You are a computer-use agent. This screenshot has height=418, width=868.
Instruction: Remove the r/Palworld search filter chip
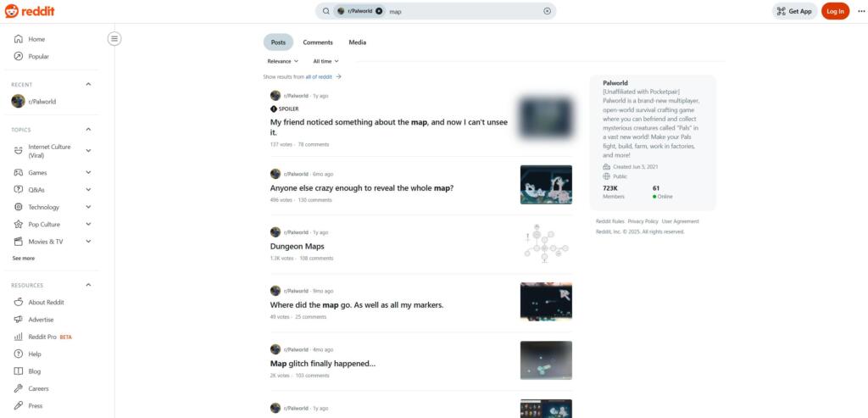[x=379, y=11]
